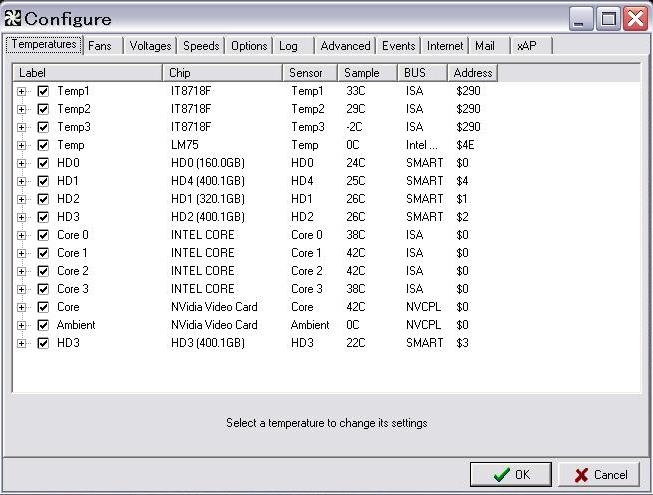Expand the LM75 Temp tree node
Viewport: 653px width, 495px height.
tap(21, 146)
